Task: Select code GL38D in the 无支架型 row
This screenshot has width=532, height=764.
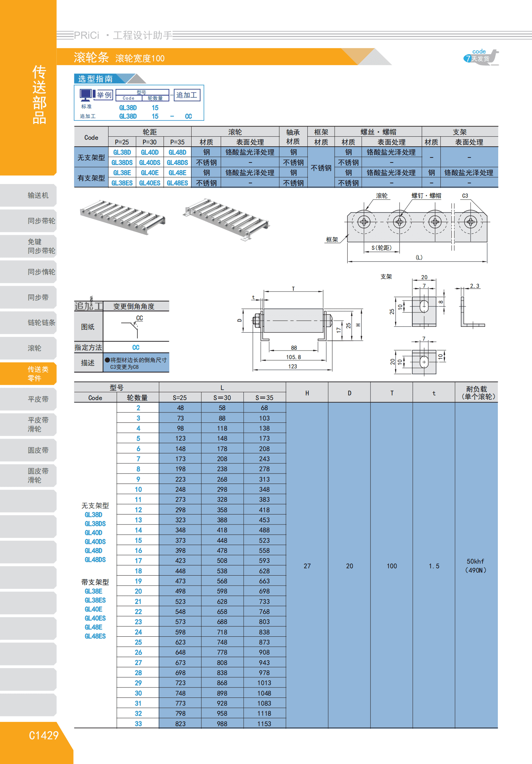Action: [122, 152]
